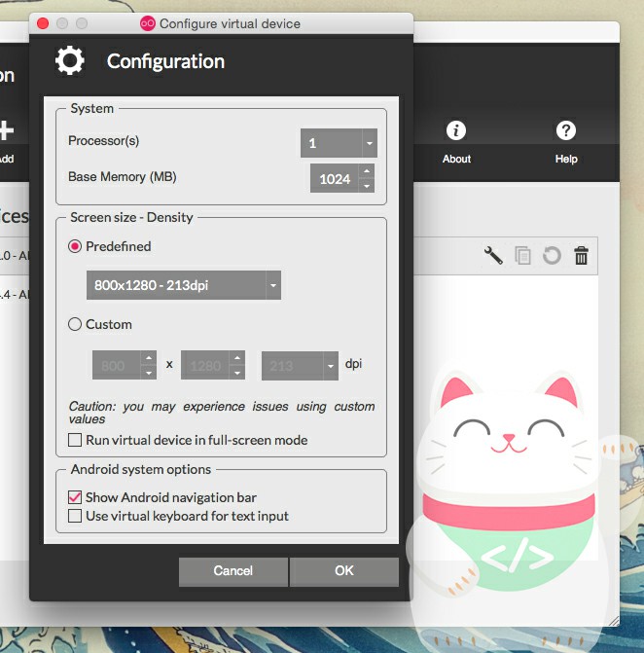
Task: Enable Use virtual keyboard for text input
Action: tap(75, 517)
